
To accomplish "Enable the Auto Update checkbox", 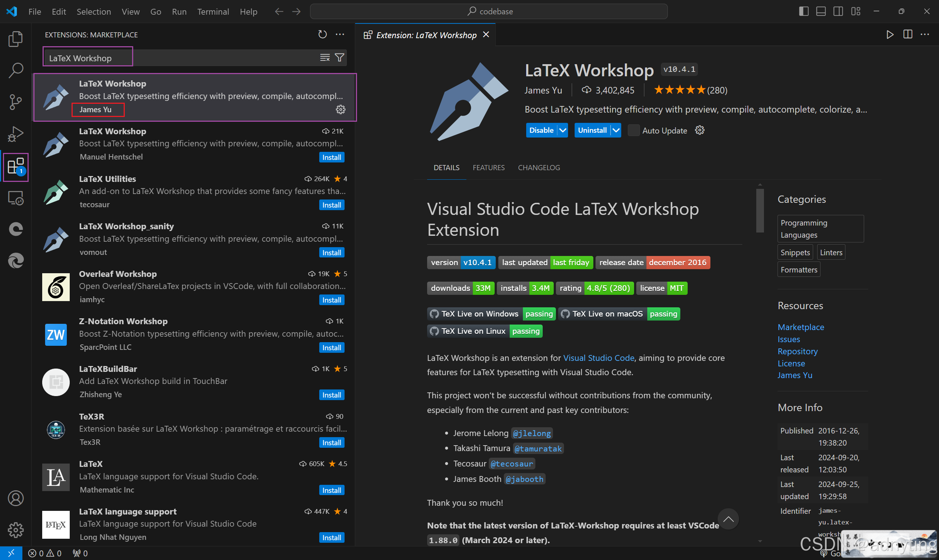I will [633, 130].
